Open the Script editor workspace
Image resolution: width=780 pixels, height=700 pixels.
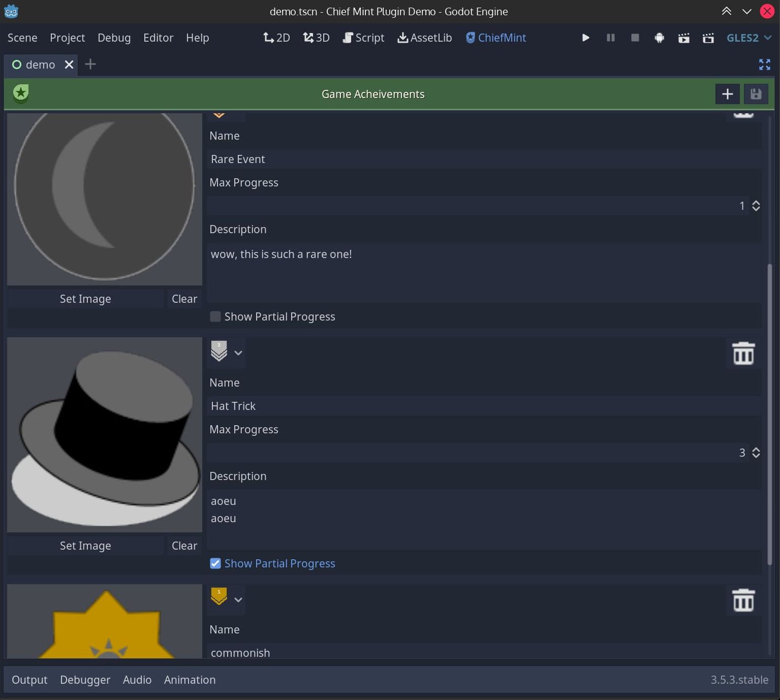(363, 38)
